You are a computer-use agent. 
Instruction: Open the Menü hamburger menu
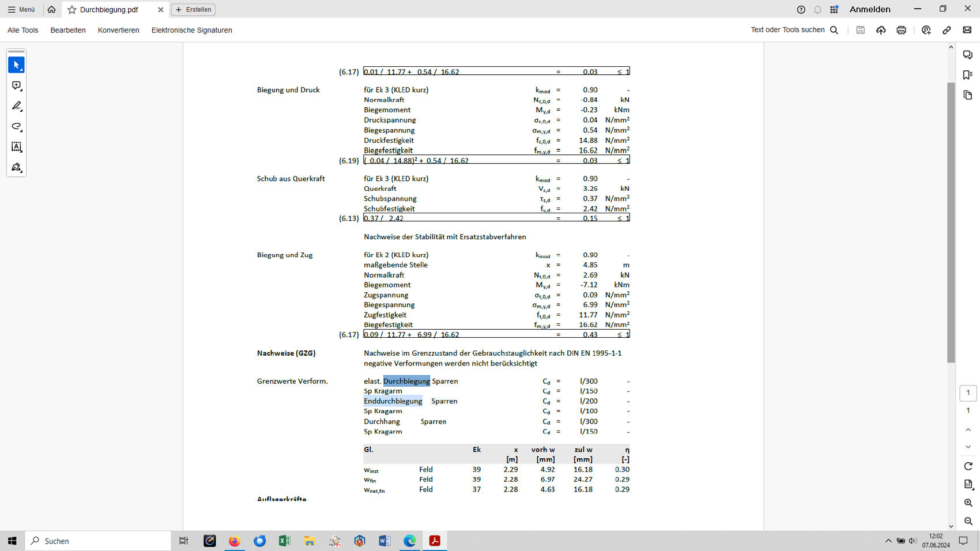pos(21,10)
